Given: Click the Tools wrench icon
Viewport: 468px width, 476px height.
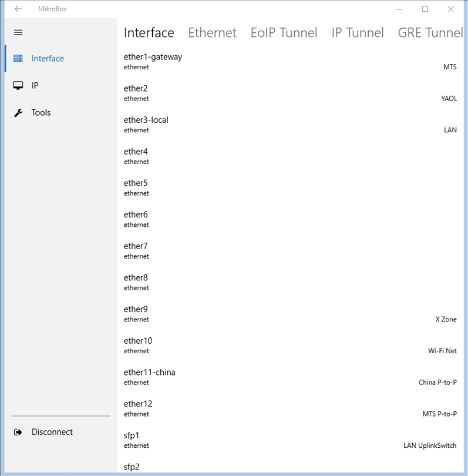Looking at the screenshot, I should (18, 113).
